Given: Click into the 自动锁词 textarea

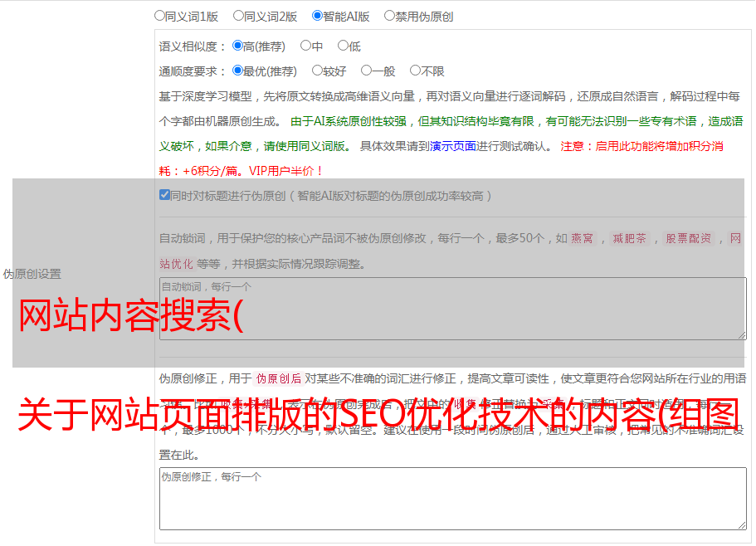Looking at the screenshot, I should tap(453, 309).
